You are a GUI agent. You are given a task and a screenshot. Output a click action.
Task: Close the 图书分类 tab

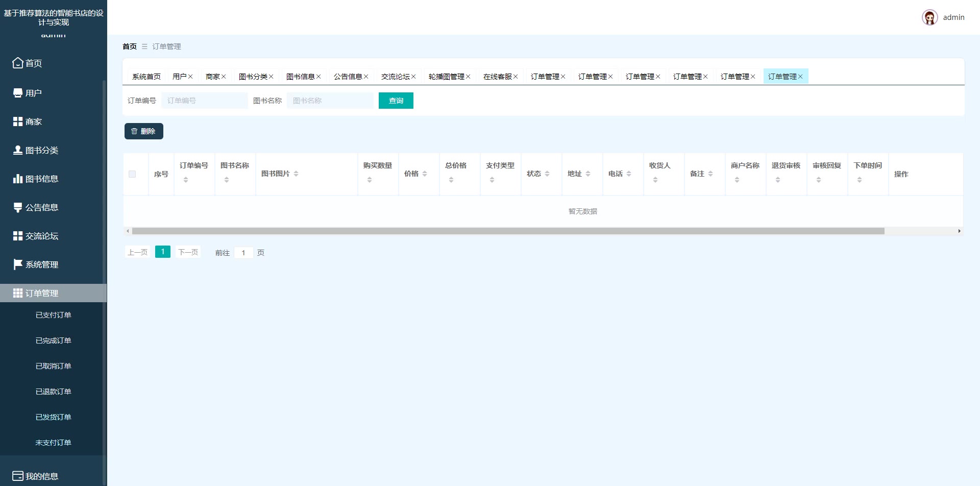point(271,77)
